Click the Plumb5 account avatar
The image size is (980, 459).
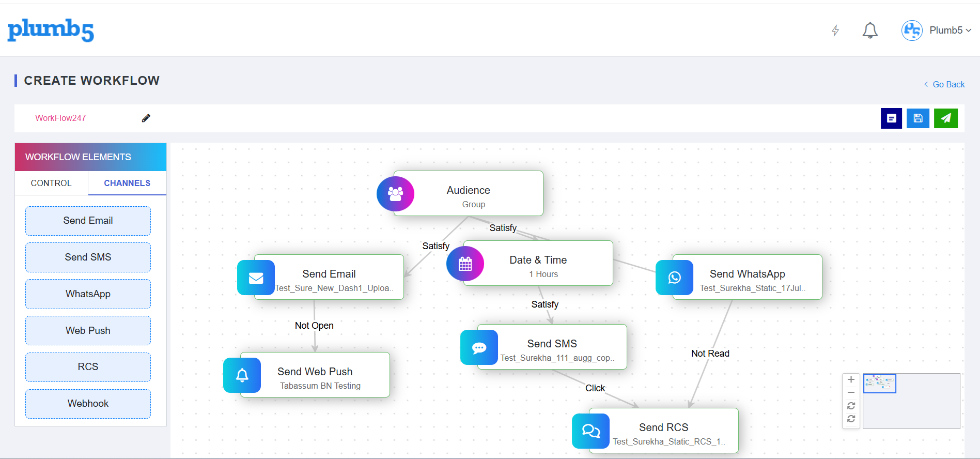(912, 30)
